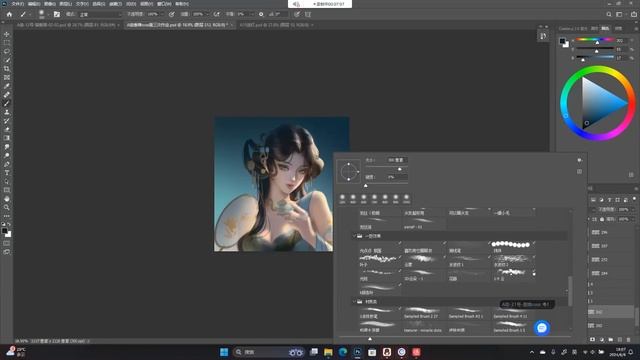Select the Gradient tool

tap(7, 138)
